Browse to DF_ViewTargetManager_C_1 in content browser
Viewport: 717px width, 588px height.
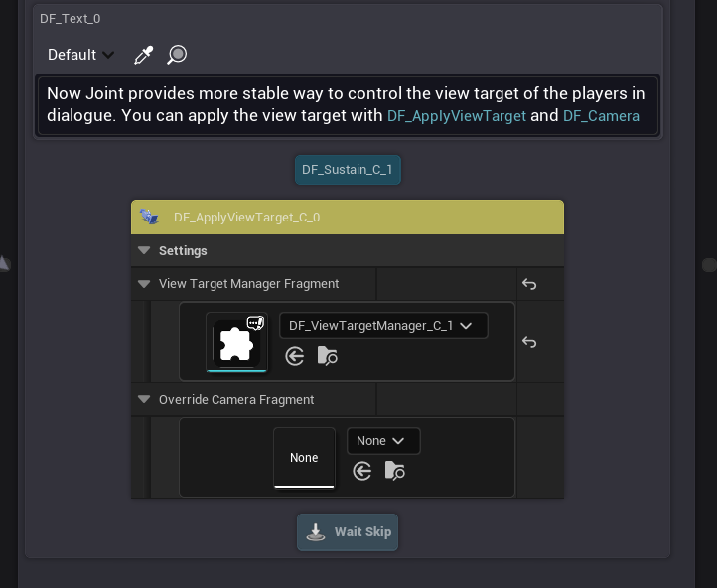click(x=327, y=356)
